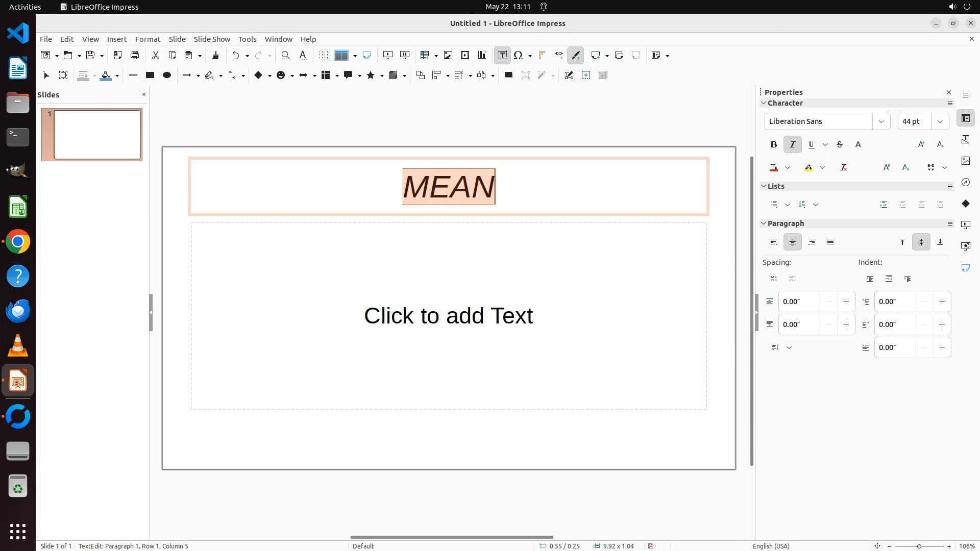Insert a special character with omega icon
980x551 pixels.
tap(519, 55)
